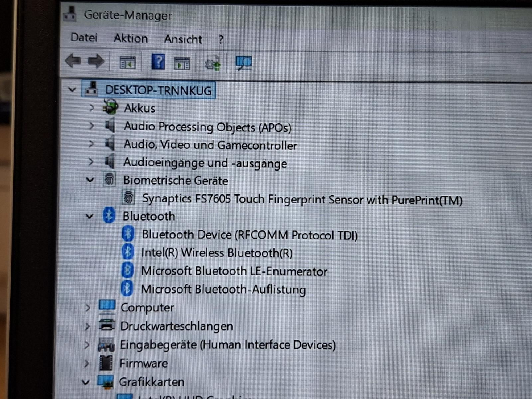Expand Audio Processing Objects (APOs)
The width and height of the screenshot is (532, 399).
[x=91, y=126]
